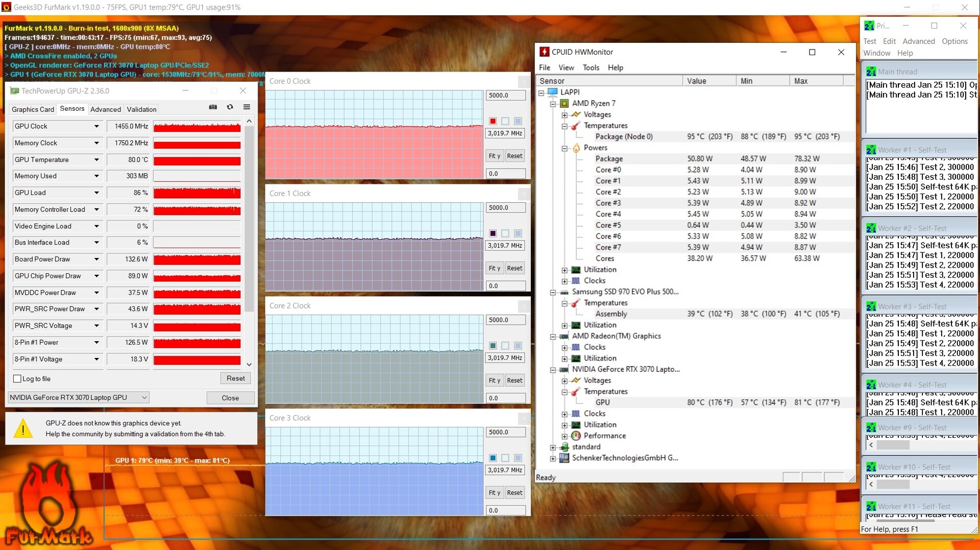Click the LAPPI computer icon in HWMonitor
980x550 pixels.
pyautogui.click(x=552, y=92)
